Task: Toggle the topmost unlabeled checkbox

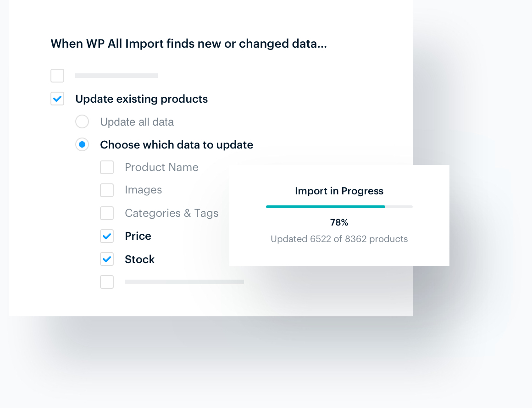Action: click(x=57, y=75)
